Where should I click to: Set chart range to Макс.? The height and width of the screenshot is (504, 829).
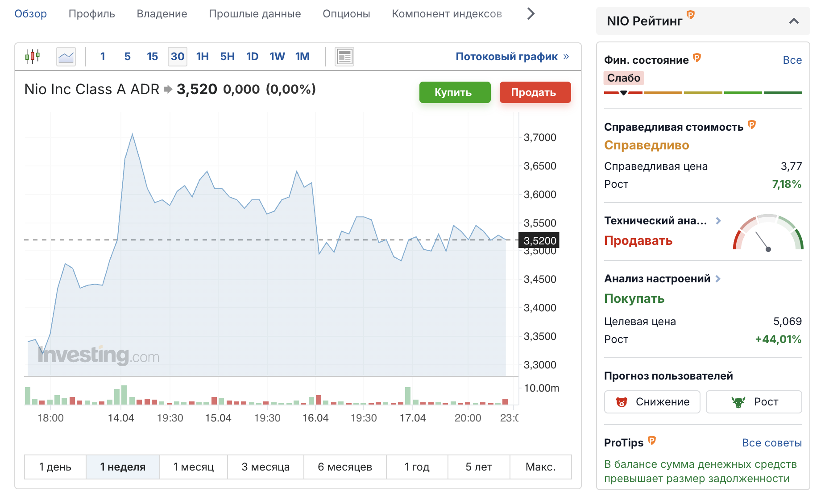click(x=541, y=467)
